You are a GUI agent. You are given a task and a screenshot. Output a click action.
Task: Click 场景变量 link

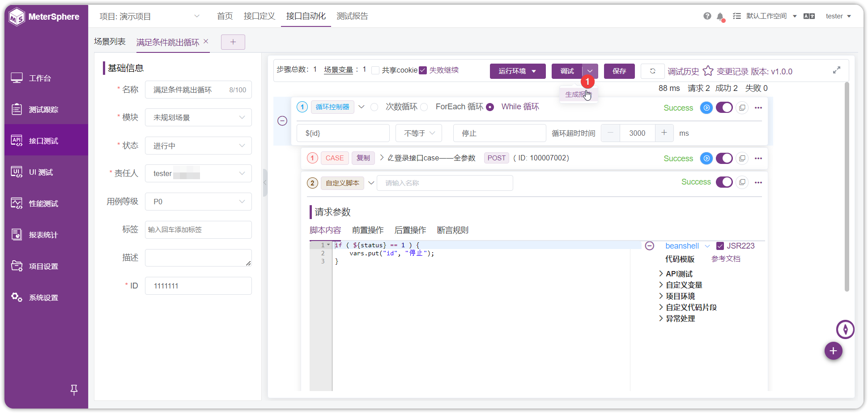click(x=339, y=70)
